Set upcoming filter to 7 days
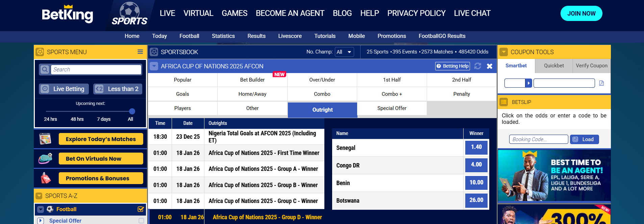Image resolution: width=644 pixels, height=224 pixels. 104,119
